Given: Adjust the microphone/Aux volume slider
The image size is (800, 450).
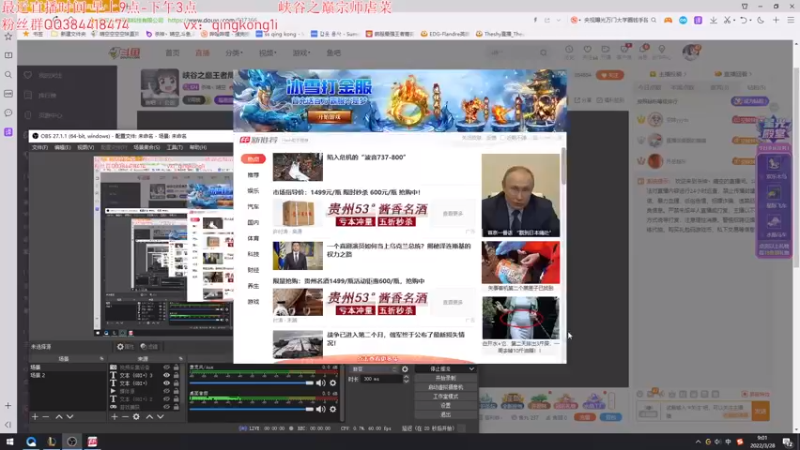Looking at the screenshot, I should [x=252, y=383].
